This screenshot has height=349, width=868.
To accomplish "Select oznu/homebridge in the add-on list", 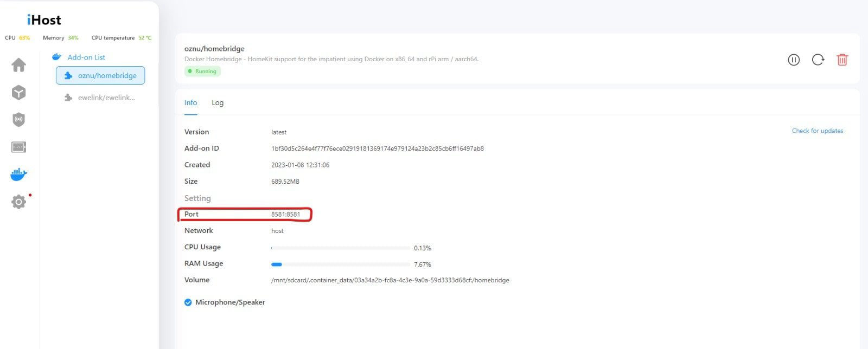I will coord(100,75).
